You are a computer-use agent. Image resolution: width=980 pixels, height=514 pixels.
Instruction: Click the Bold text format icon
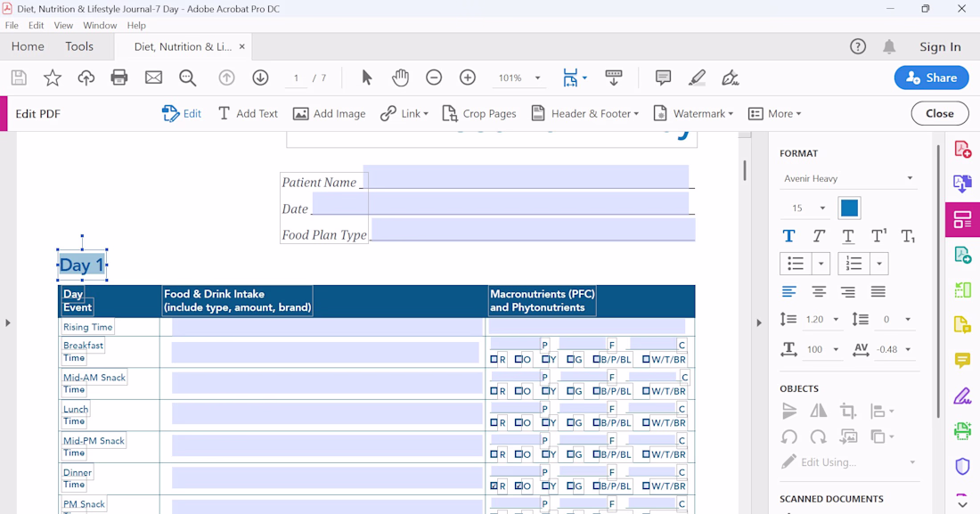click(788, 236)
